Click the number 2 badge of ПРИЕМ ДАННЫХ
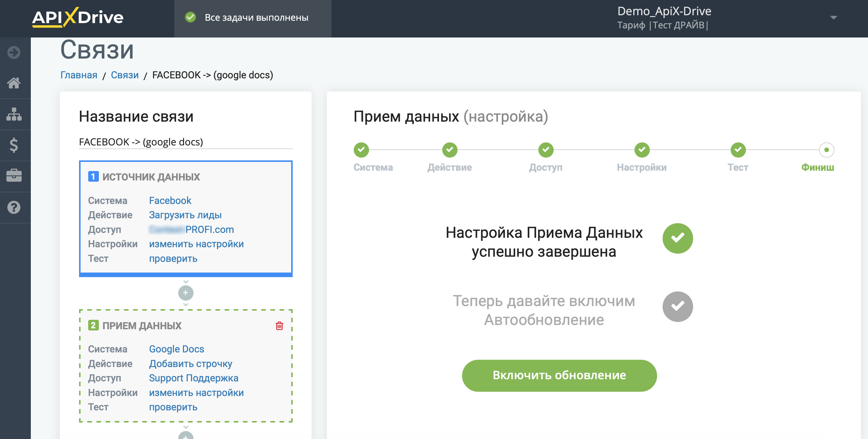The height and width of the screenshot is (439, 868). (93, 326)
